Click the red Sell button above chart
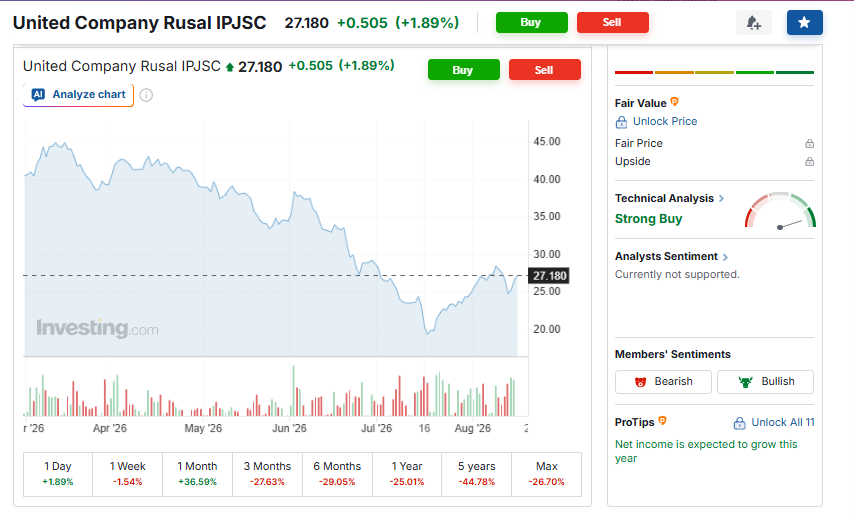Image resolution: width=854 pixels, height=513 pixels. pyautogui.click(x=545, y=70)
